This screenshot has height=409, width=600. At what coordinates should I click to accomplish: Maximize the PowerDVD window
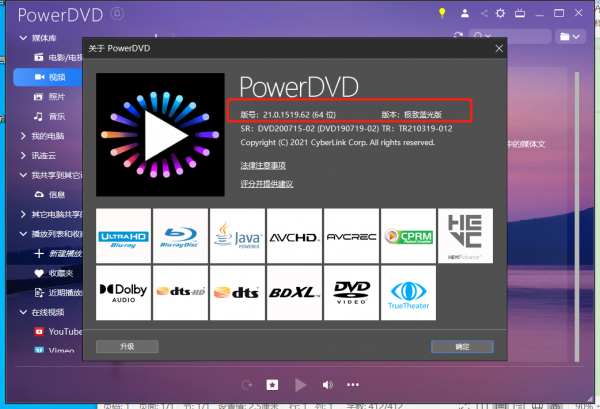point(559,13)
